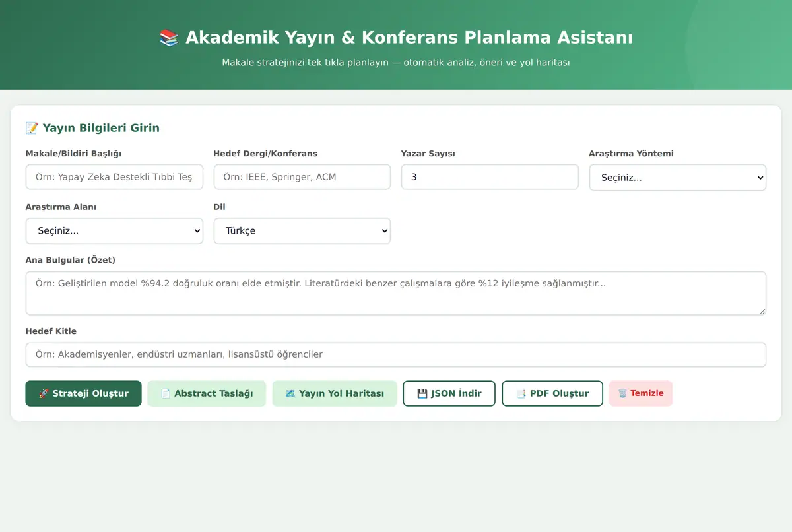792x532 pixels.
Task: Click the books icon in header title
Action: 169,38
